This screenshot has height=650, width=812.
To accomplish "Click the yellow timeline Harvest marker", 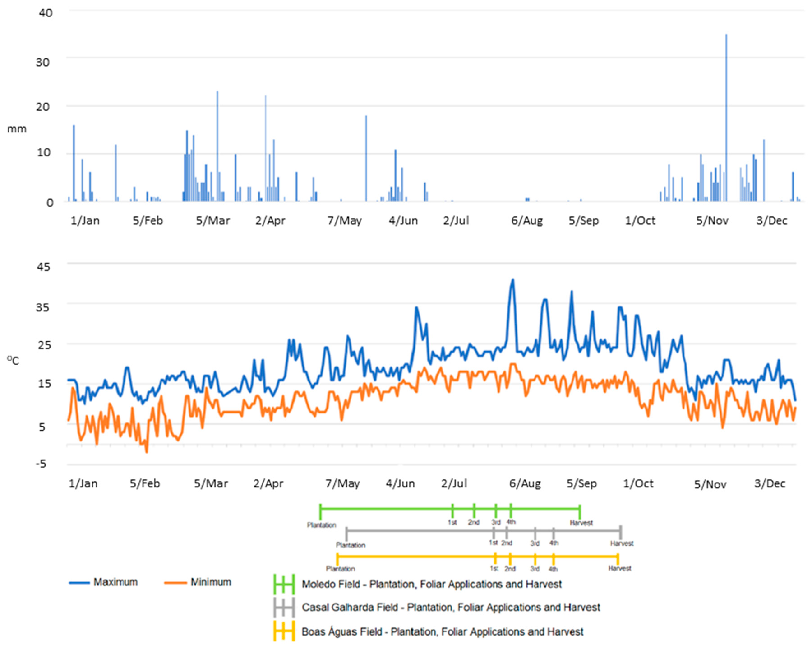I will tap(618, 559).
